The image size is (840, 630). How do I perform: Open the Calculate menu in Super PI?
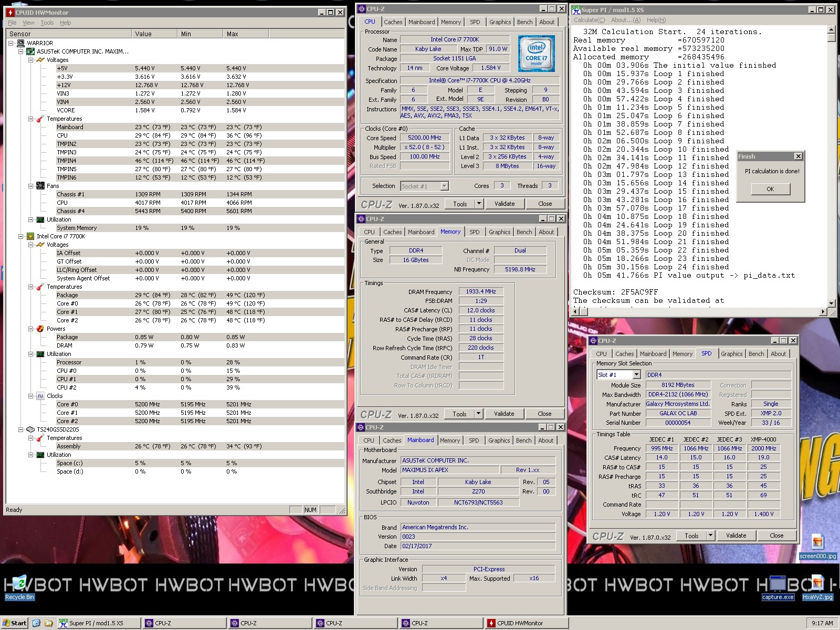pos(589,20)
